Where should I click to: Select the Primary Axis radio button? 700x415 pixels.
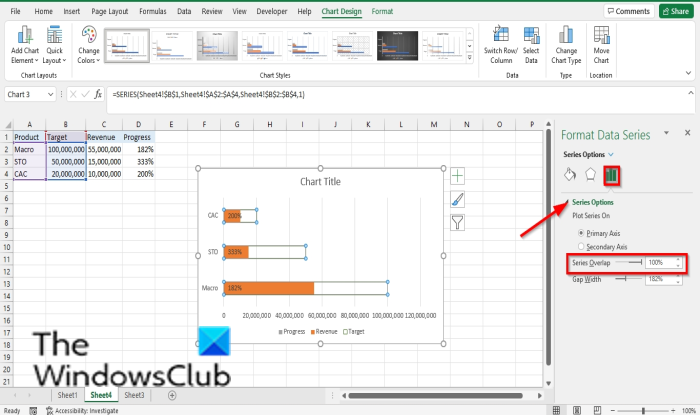[581, 233]
